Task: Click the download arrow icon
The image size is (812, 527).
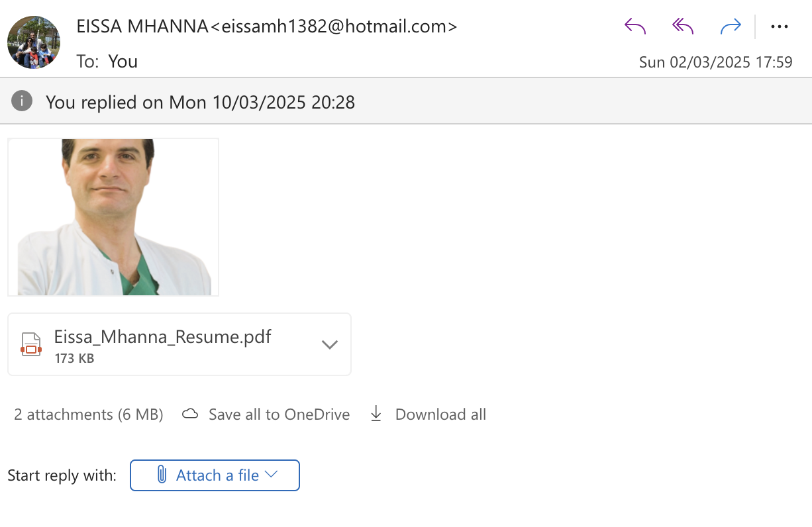Action: [x=376, y=414]
